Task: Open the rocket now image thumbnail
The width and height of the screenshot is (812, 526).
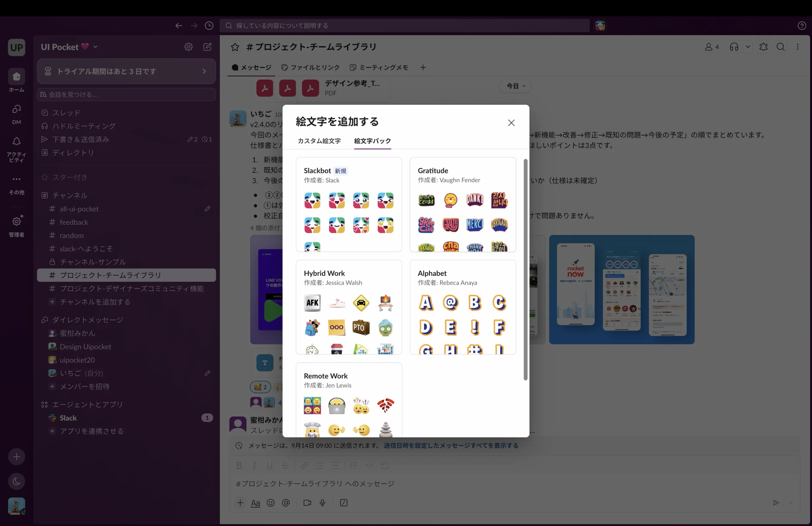Action: (x=621, y=289)
